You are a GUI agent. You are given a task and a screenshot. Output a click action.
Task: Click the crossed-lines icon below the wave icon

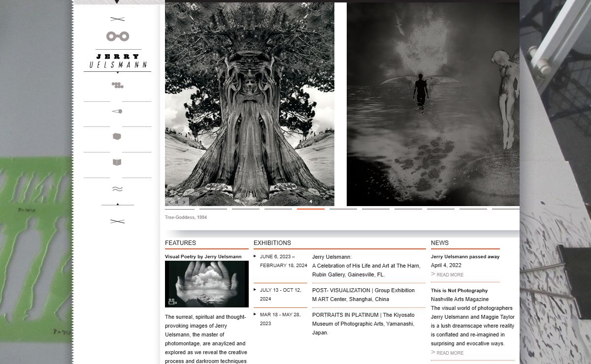click(x=117, y=221)
